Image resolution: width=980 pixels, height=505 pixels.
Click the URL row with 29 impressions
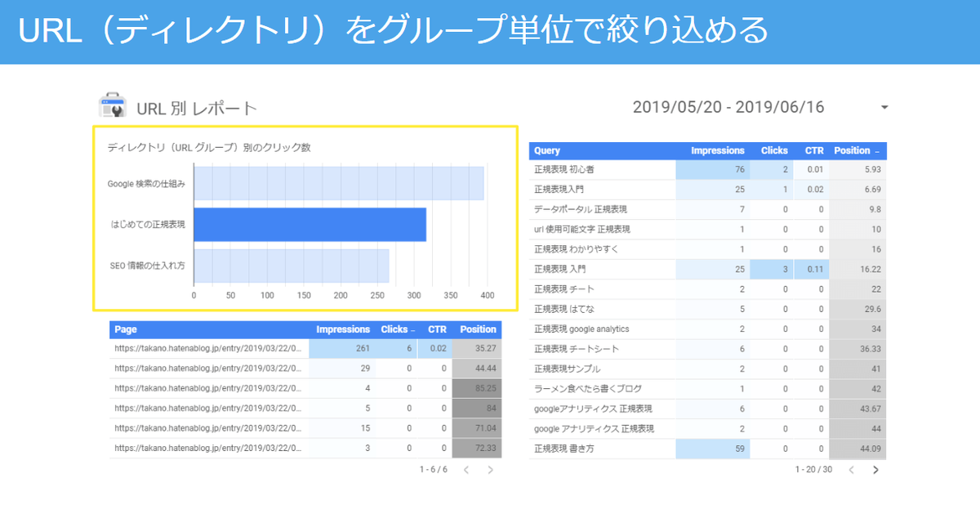pyautogui.click(x=305, y=369)
